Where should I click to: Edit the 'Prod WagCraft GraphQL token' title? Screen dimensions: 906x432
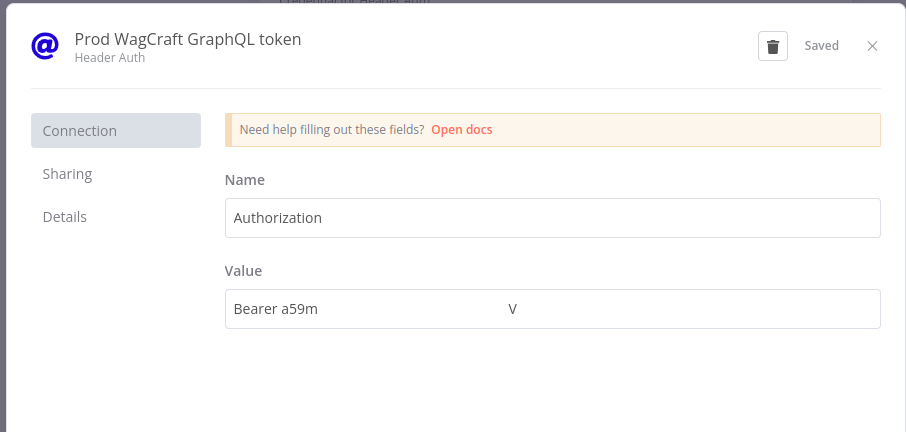(x=188, y=39)
